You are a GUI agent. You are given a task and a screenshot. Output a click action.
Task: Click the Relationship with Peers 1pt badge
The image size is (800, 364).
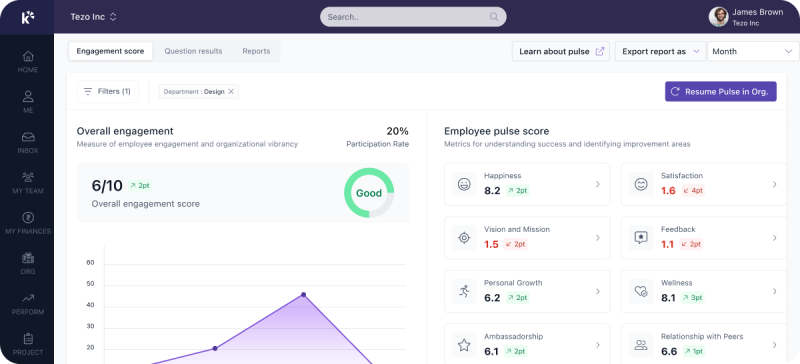pyautogui.click(x=693, y=351)
